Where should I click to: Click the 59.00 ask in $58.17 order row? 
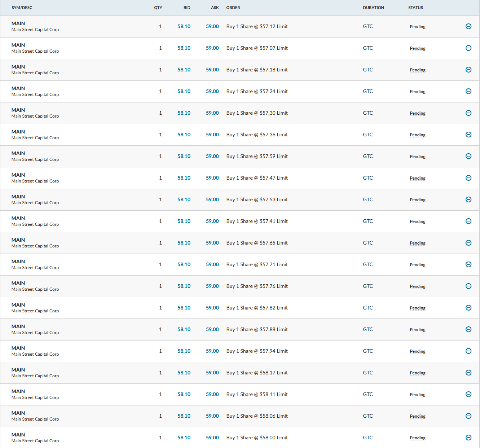click(212, 373)
